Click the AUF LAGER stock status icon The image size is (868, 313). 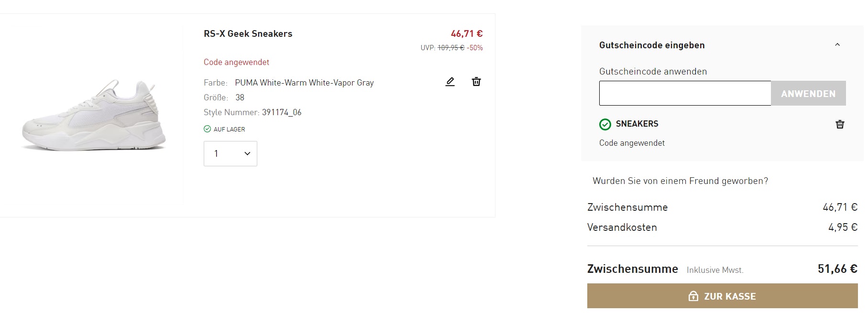(207, 129)
